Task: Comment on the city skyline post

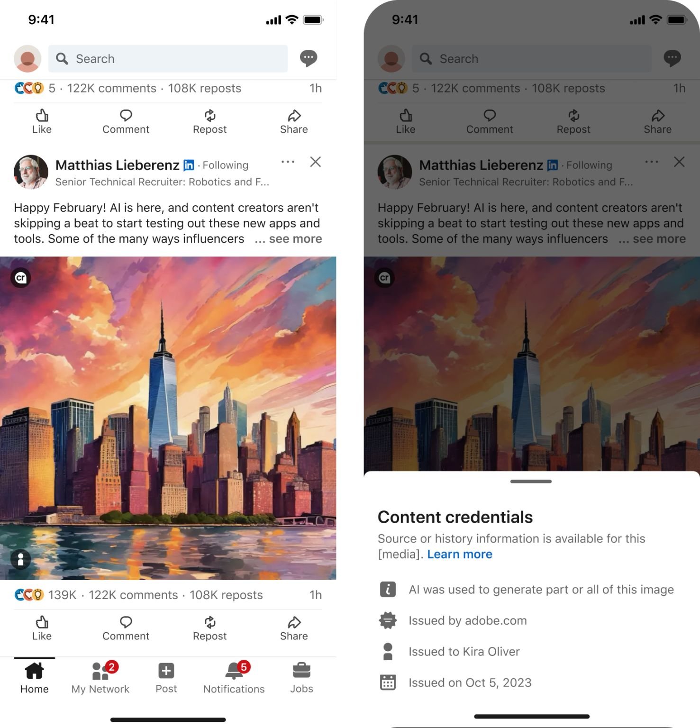Action: point(126,628)
